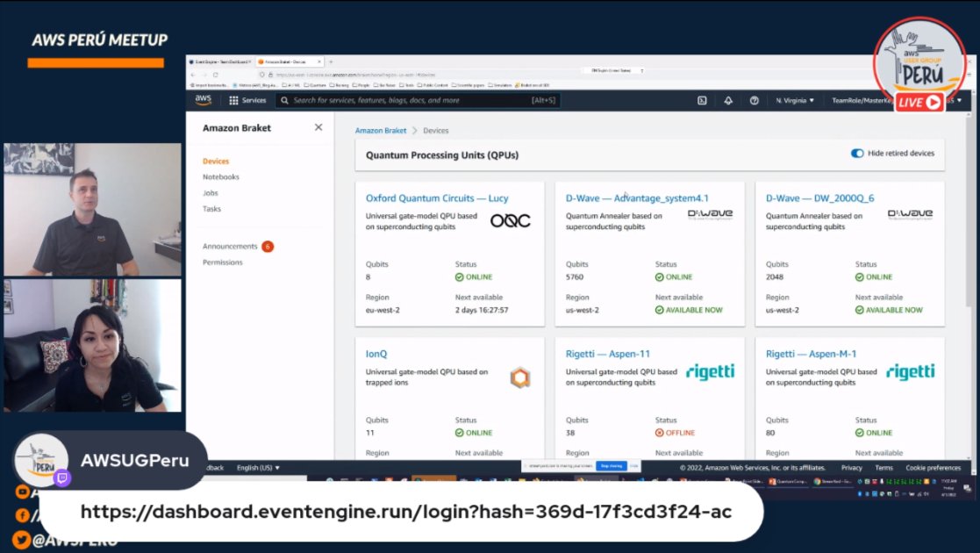Click the LIVE play badge
Image resolution: width=980 pixels, height=553 pixels.
pos(919,102)
